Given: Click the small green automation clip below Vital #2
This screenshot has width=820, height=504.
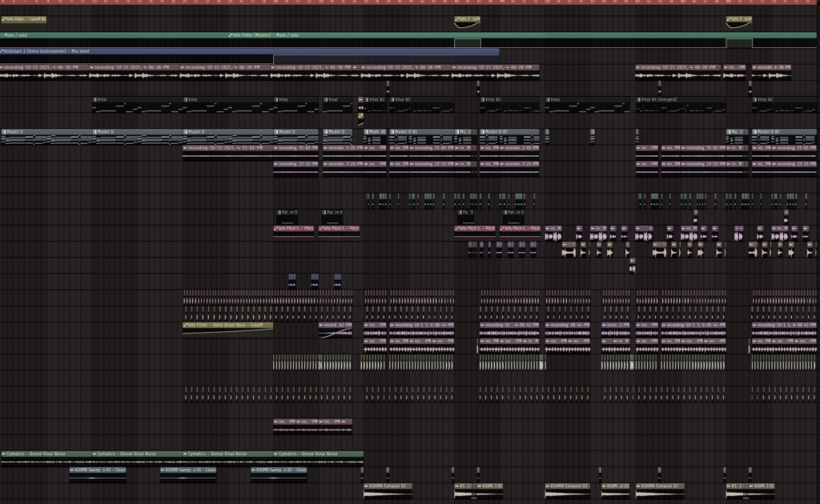Looking at the screenshot, I should [x=360, y=116].
